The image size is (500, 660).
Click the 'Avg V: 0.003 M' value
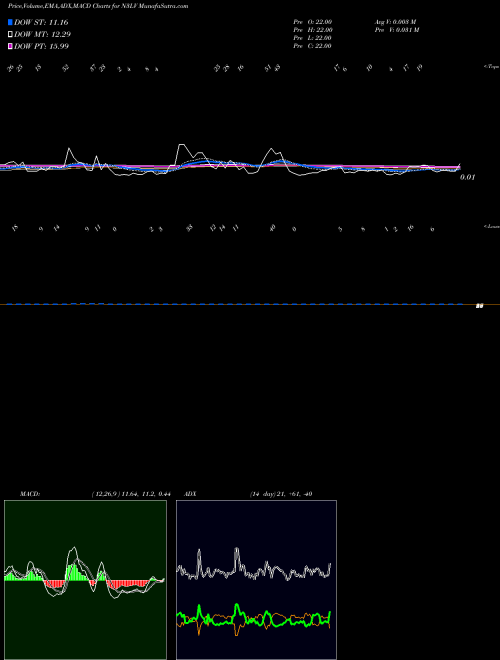396,22
